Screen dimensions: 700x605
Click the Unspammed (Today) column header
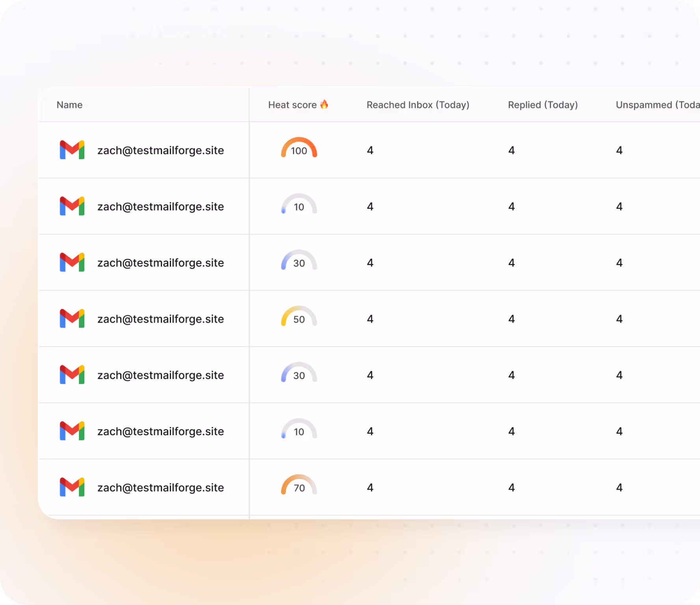tap(657, 105)
